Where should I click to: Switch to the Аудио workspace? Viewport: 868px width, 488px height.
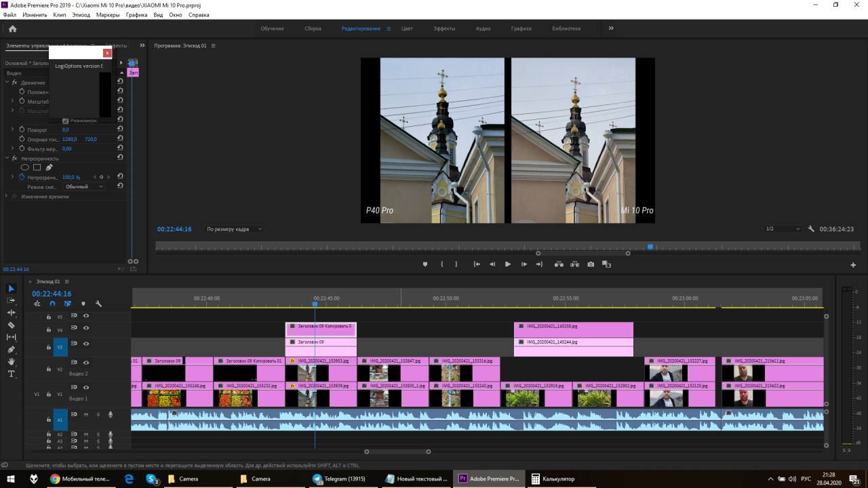pos(483,28)
